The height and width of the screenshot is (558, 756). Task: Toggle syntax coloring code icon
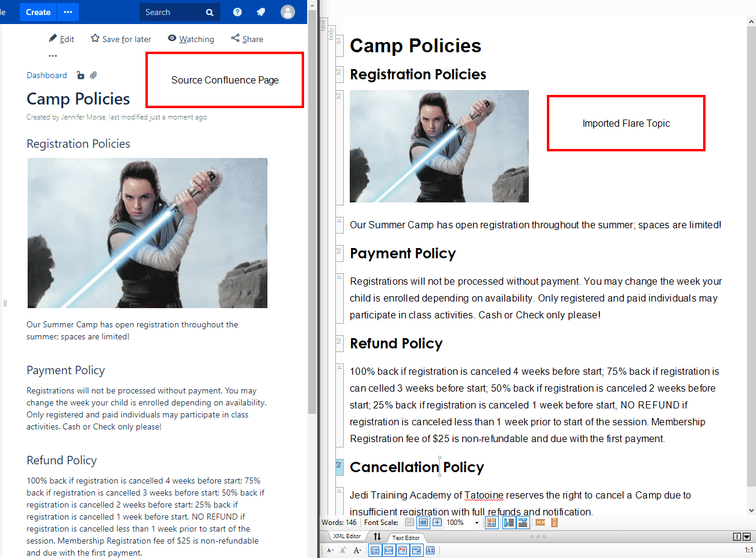coord(389,550)
